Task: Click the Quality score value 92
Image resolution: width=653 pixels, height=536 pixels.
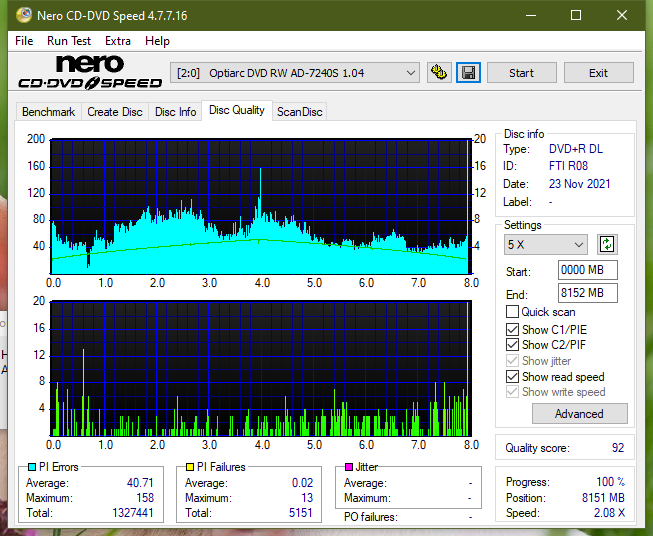Action: click(618, 448)
